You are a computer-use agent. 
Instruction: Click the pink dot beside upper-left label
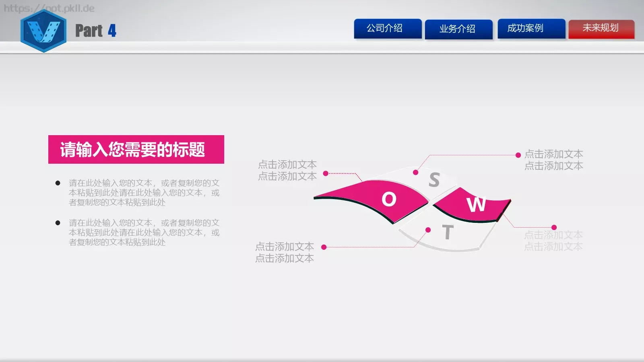(x=326, y=173)
